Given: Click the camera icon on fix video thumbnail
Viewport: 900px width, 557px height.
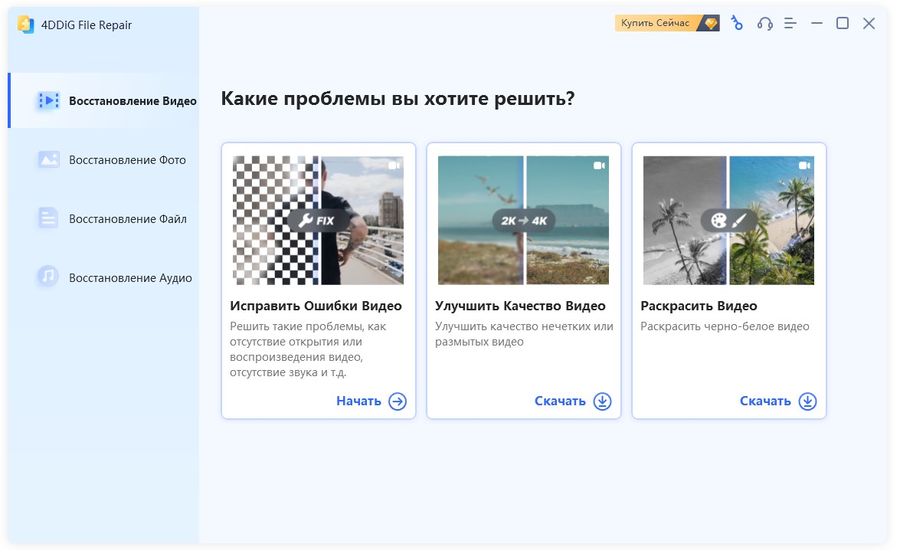Looking at the screenshot, I should [394, 165].
